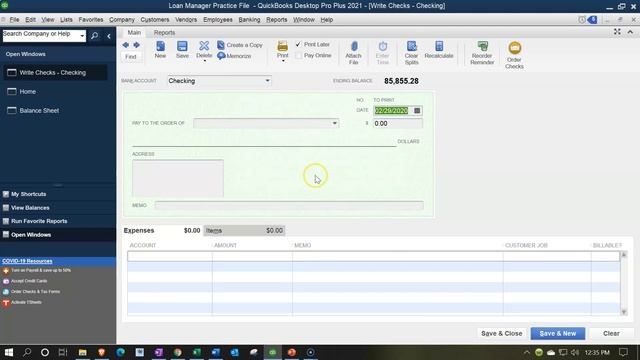Open the My Shortcuts section
The image size is (640, 360).
tap(29, 194)
